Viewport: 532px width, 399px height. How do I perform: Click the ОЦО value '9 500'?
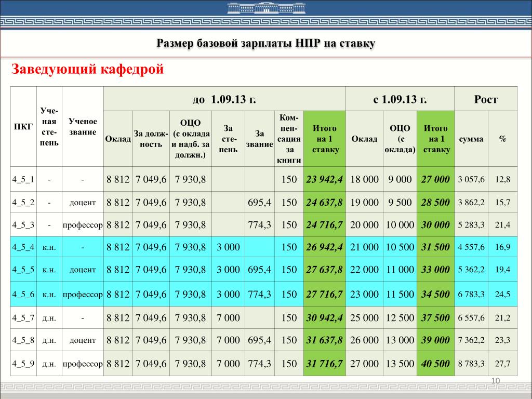point(400,202)
